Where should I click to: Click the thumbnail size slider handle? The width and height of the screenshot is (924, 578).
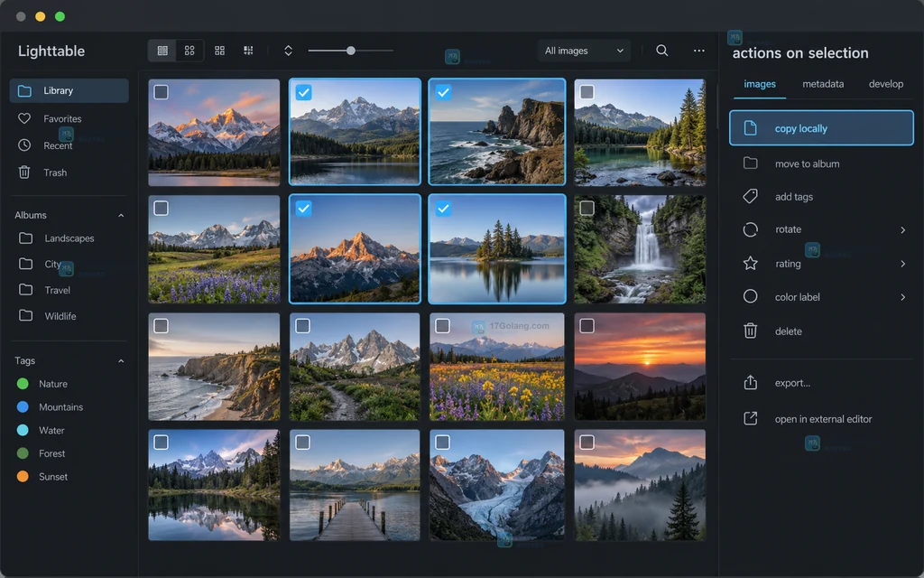[x=351, y=51]
